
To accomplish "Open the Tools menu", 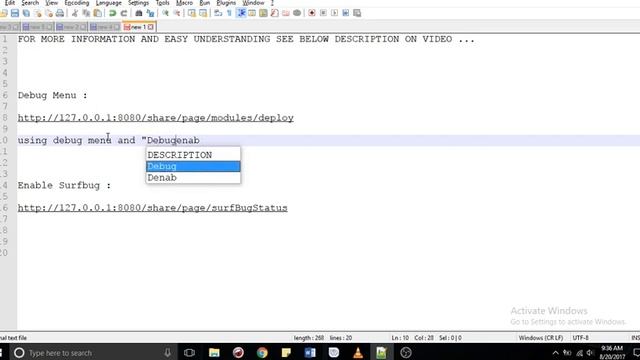I will pos(162,3).
